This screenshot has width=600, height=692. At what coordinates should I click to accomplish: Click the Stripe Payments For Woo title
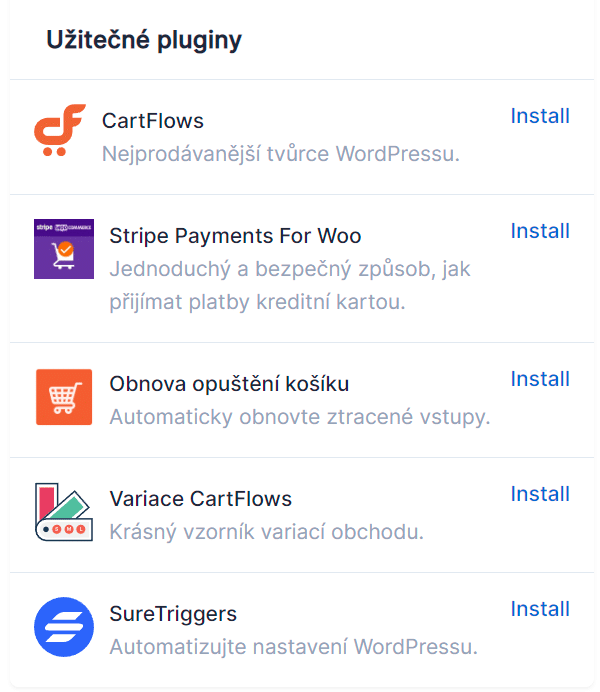coord(235,236)
